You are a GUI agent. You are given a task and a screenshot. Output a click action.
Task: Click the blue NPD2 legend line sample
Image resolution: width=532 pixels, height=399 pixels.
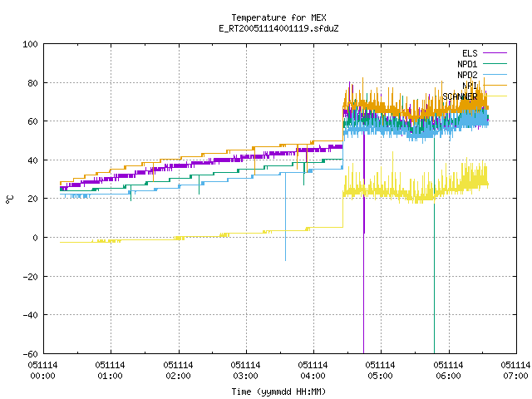click(x=495, y=74)
